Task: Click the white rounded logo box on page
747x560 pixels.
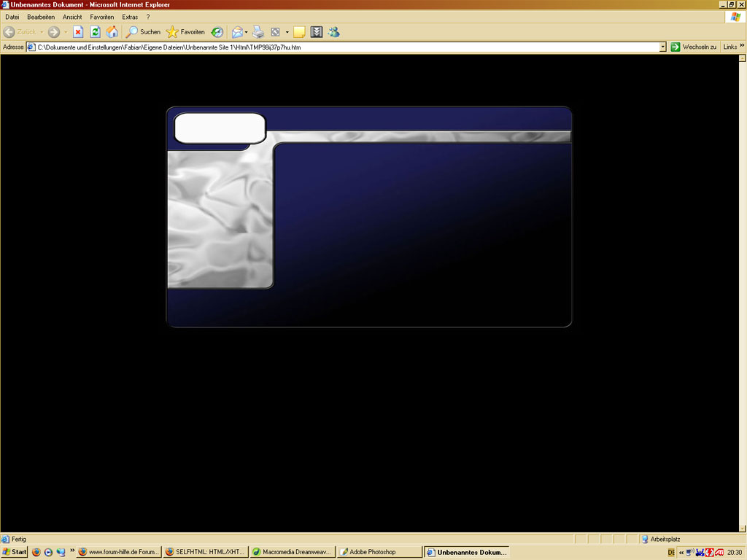Action: pos(220,128)
